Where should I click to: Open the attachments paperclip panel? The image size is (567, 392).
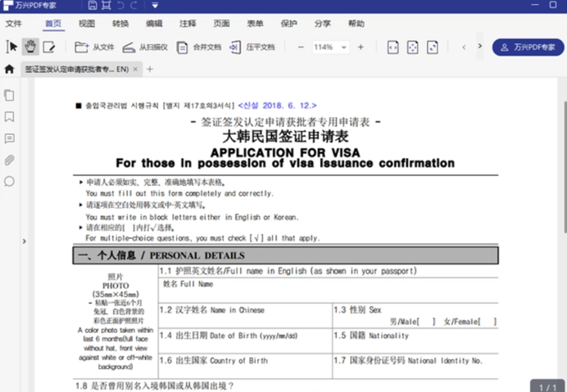(x=9, y=160)
